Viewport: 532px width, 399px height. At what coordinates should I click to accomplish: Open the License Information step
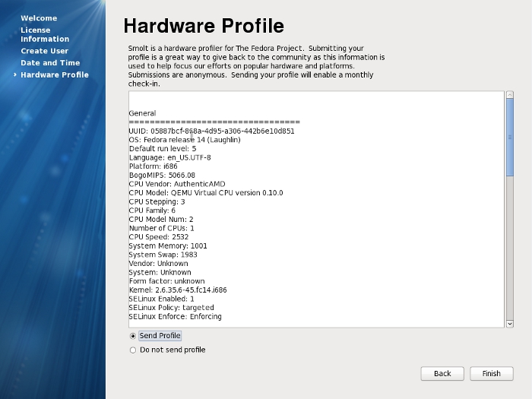(x=44, y=34)
